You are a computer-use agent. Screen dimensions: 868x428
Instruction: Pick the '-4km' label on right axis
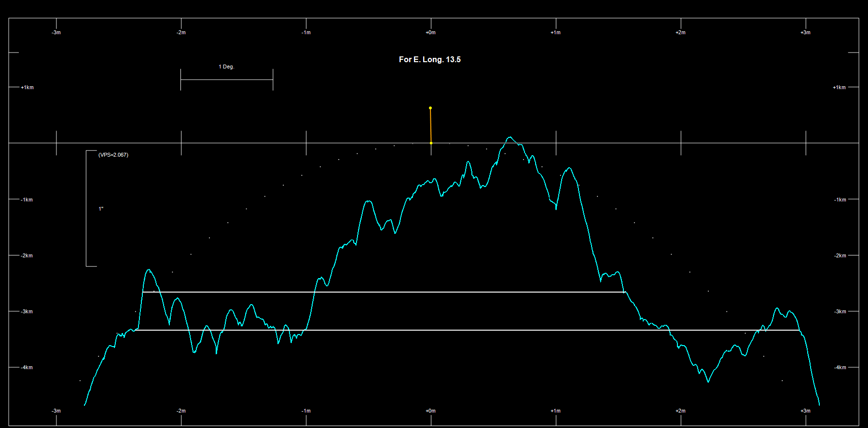pos(840,367)
